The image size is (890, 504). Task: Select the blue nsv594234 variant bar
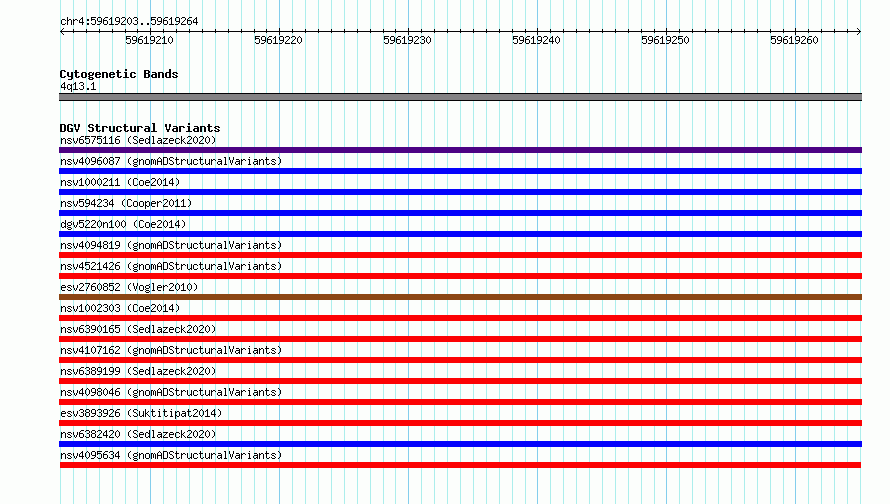click(460, 213)
